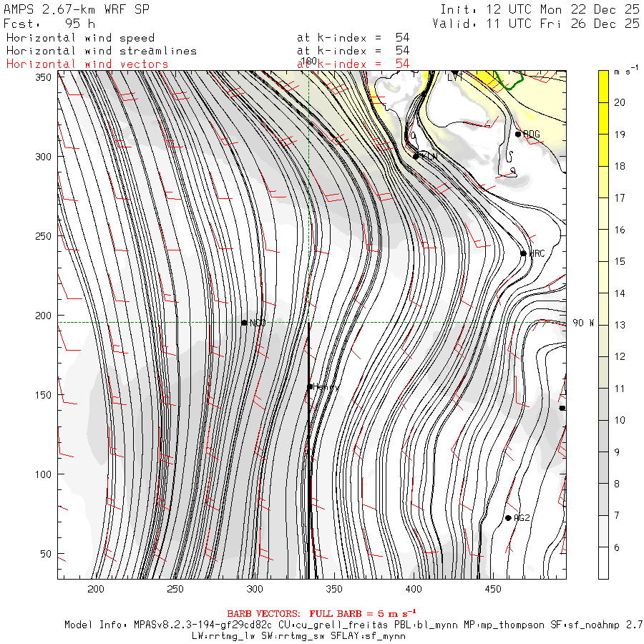The image size is (644, 644).
Task: Click the 'Horizontal wind streamlines' legend label
Action: click(x=102, y=51)
